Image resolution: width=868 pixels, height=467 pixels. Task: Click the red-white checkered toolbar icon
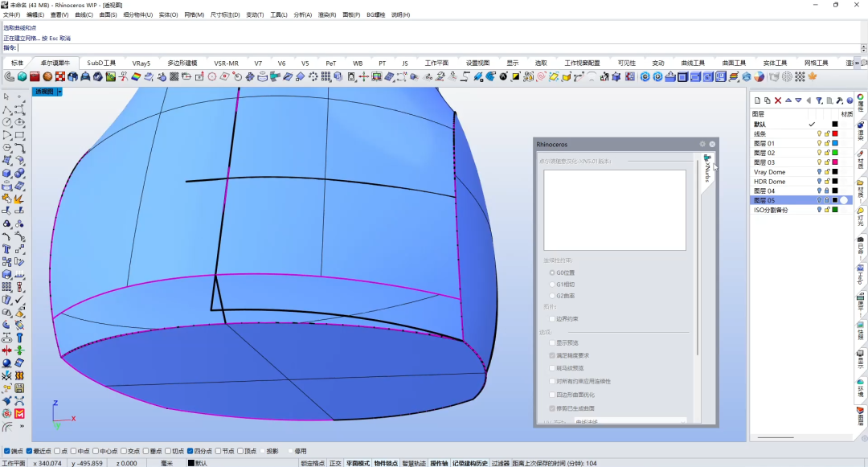[x=60, y=77]
